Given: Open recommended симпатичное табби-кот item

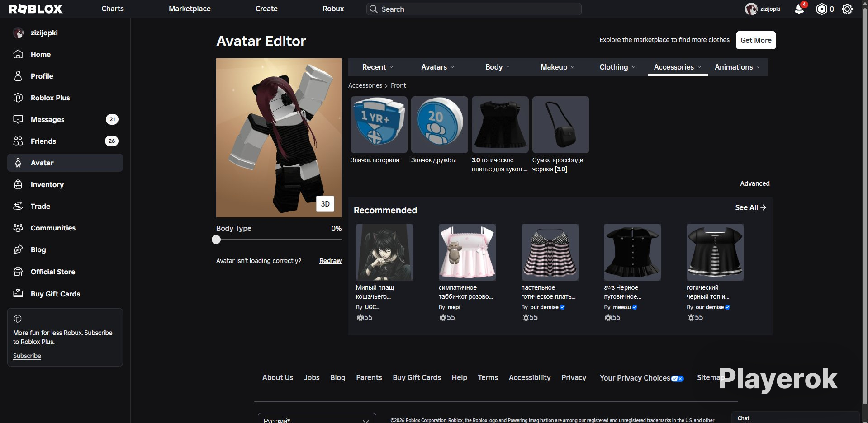Looking at the screenshot, I should pyautogui.click(x=467, y=252).
